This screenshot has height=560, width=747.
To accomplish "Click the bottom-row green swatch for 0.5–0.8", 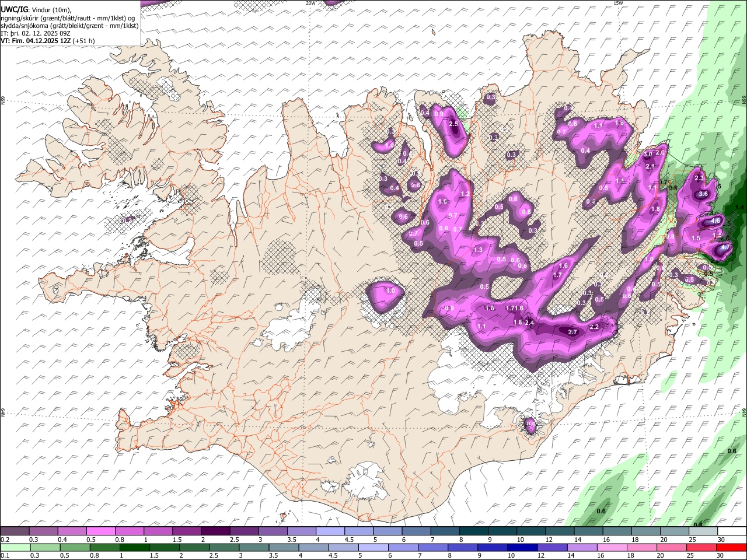I will (x=75, y=547).
